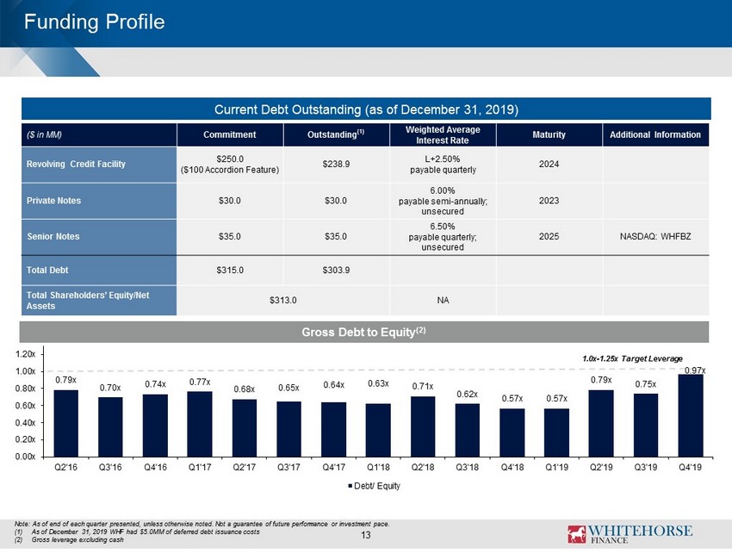Select the 'Maturity' column header
732x560 pixels.
point(549,134)
